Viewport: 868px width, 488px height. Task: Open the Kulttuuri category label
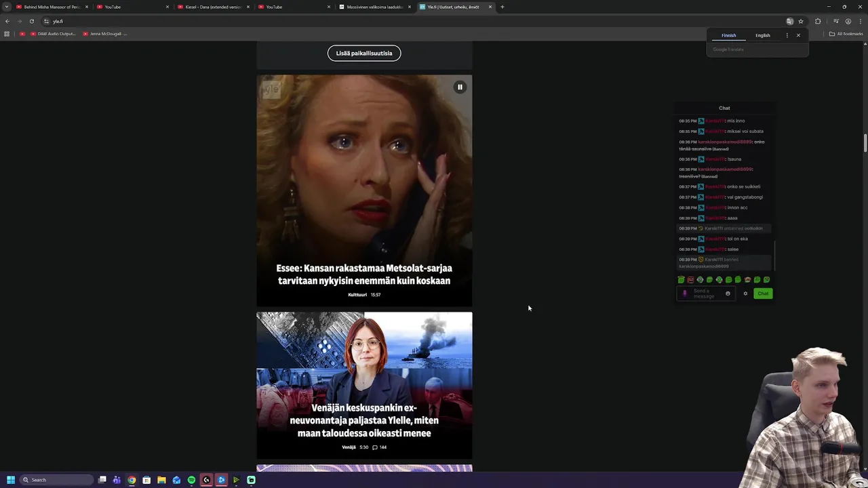[x=357, y=295]
